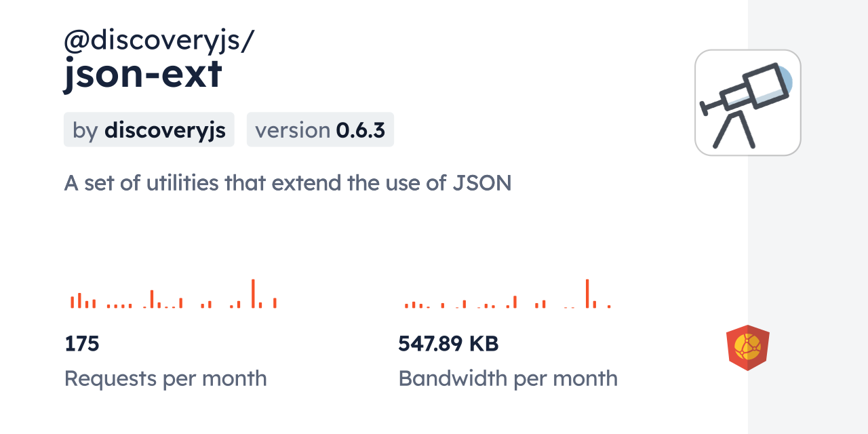Click the last bar of bandwidth sparkline

coord(609,307)
